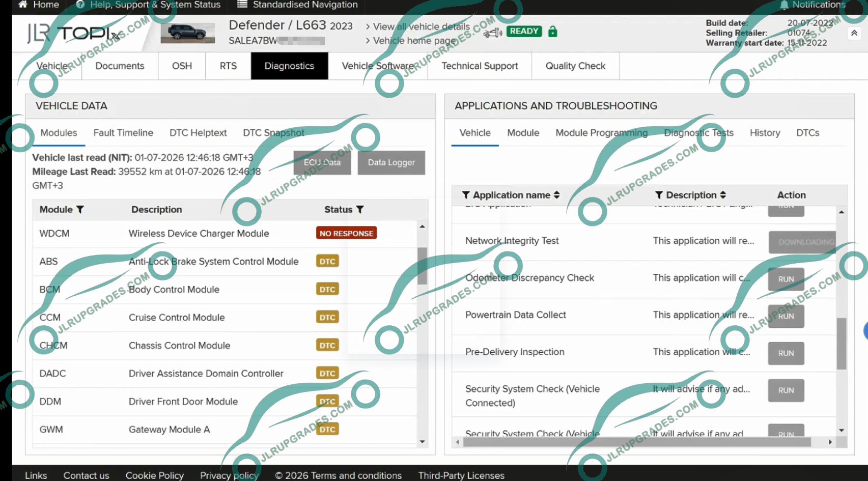This screenshot has width=868, height=481.
Task: Open the Cookie Policy footer link
Action: 155,475
